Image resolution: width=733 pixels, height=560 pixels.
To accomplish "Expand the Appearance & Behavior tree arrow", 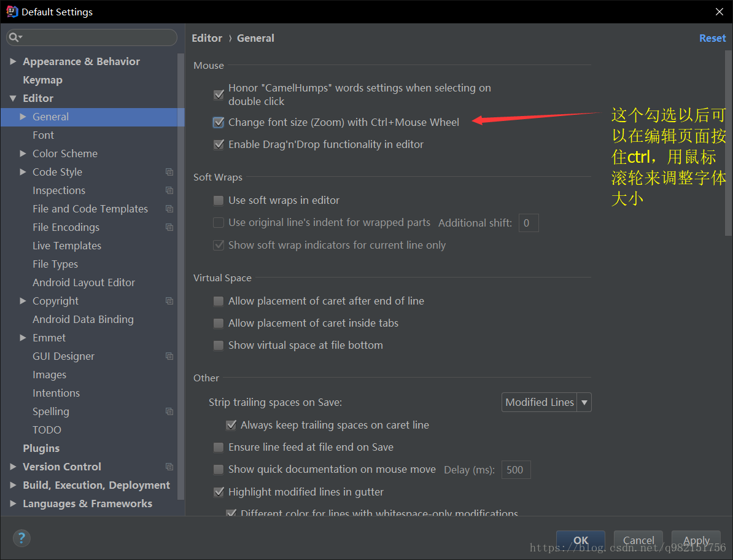I will (x=13, y=61).
